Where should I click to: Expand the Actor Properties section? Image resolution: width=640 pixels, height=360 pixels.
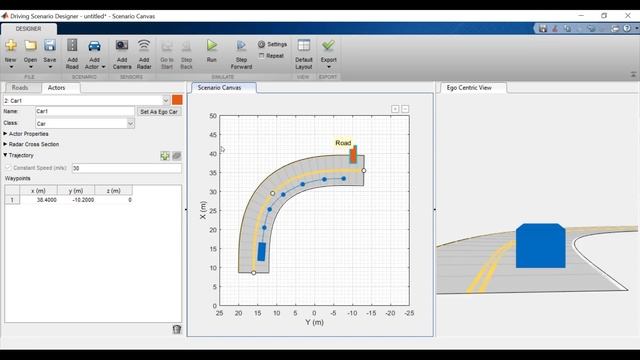5,134
